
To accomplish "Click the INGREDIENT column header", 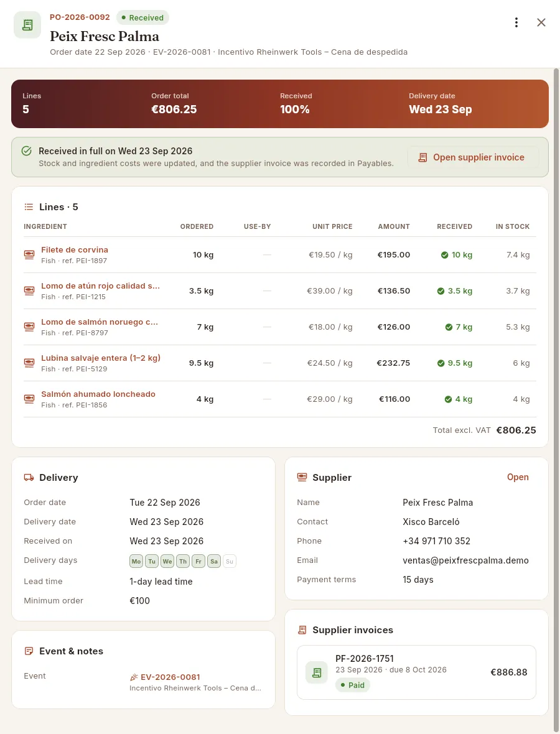I will tap(45, 226).
